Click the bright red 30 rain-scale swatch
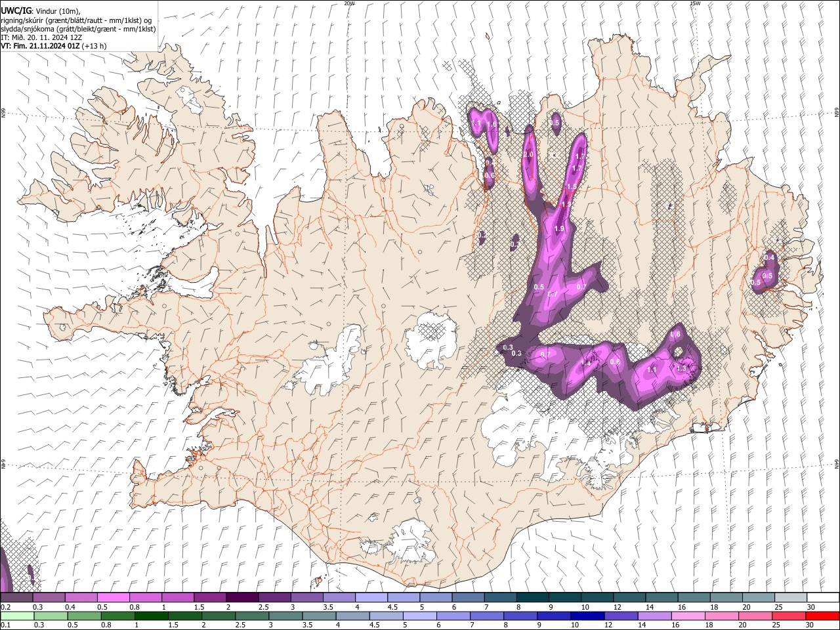840x630 pixels. click(823, 616)
